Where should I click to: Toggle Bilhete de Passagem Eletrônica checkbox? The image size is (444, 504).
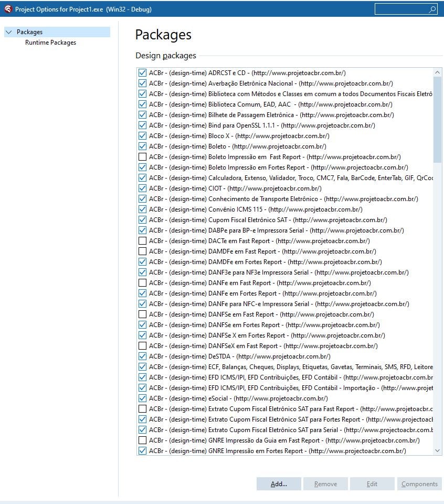pos(142,115)
